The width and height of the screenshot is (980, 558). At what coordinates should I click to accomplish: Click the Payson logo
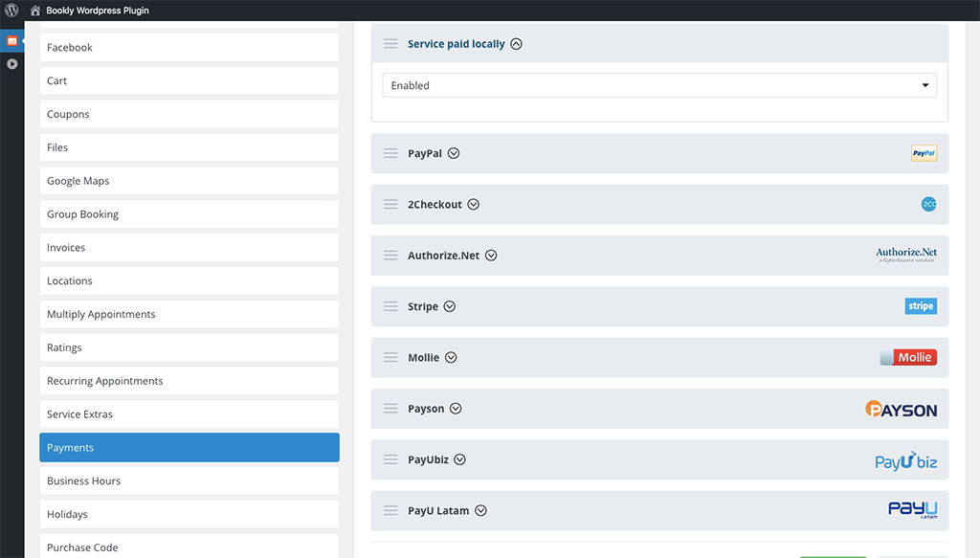coord(902,410)
